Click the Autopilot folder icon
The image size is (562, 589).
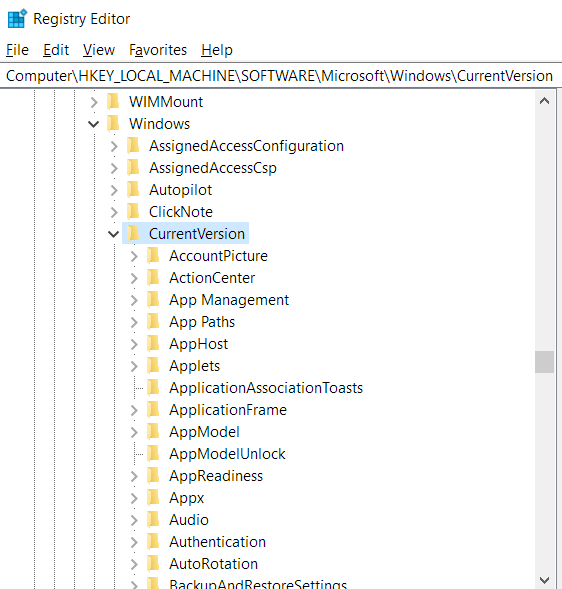coord(133,190)
